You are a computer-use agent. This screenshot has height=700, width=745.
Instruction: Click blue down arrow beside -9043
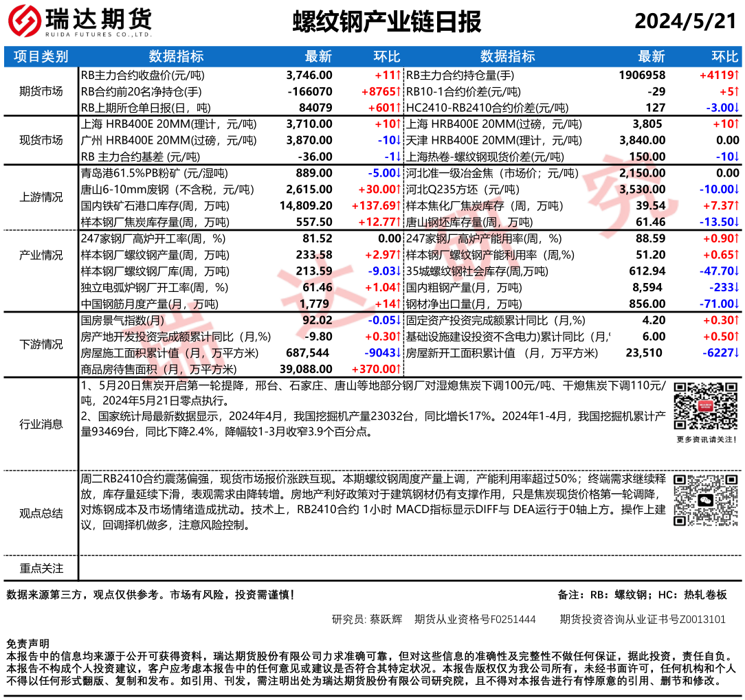coord(398,353)
